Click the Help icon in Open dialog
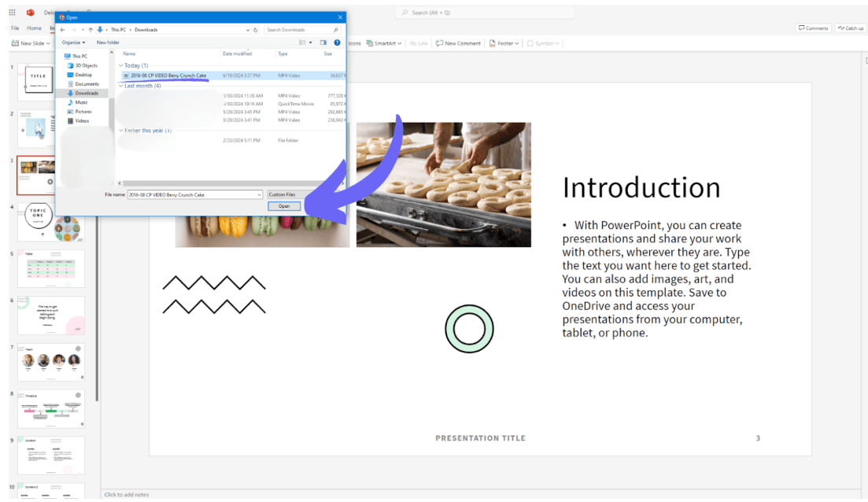Viewport: 868px width, 502px height. 338,42
